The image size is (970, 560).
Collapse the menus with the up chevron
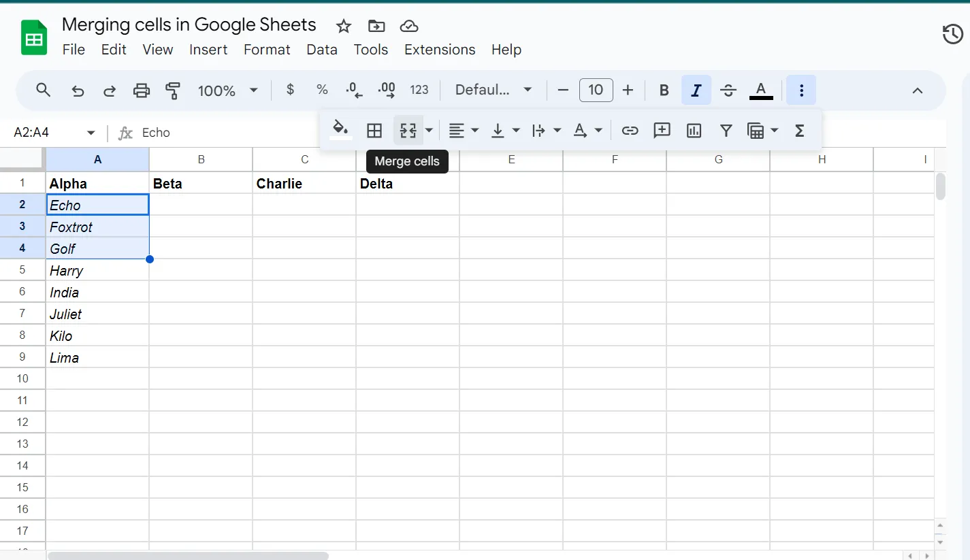tap(917, 90)
